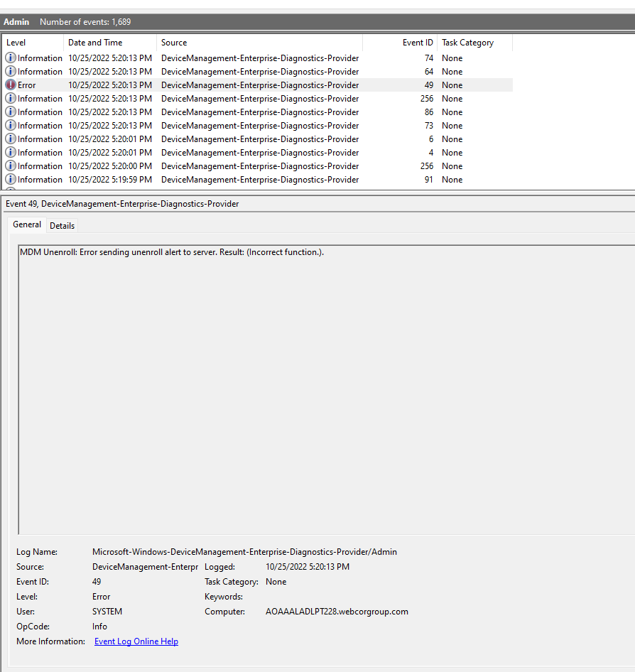635x672 pixels.
Task: Sort events by Task Category header
Action: pyautogui.click(x=469, y=42)
